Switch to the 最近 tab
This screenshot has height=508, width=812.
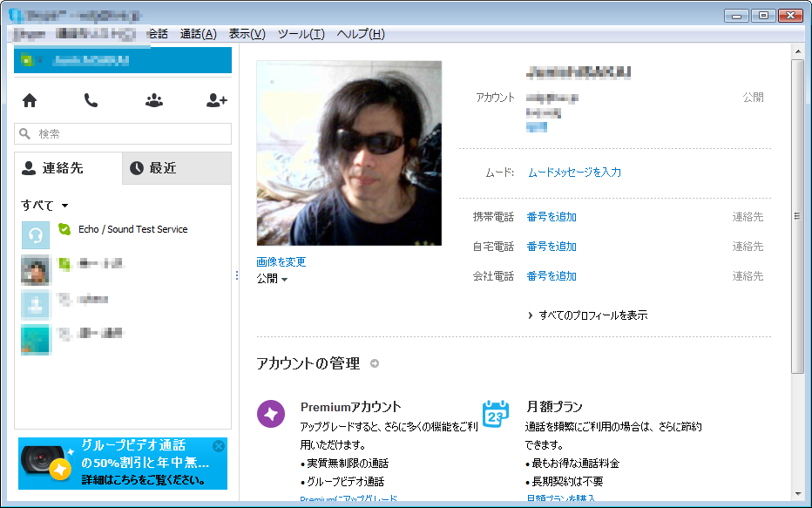coord(176,168)
